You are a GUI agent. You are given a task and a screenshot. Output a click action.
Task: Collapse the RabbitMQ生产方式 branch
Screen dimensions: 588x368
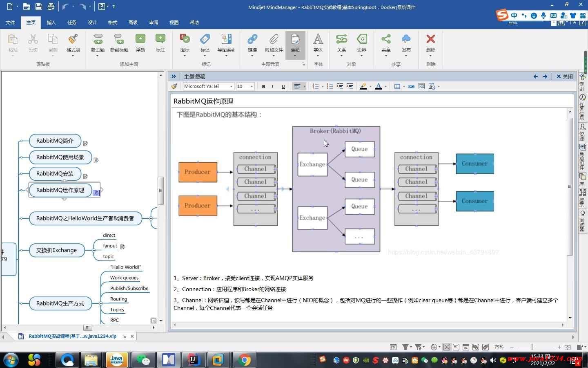pyautogui.click(x=100, y=303)
